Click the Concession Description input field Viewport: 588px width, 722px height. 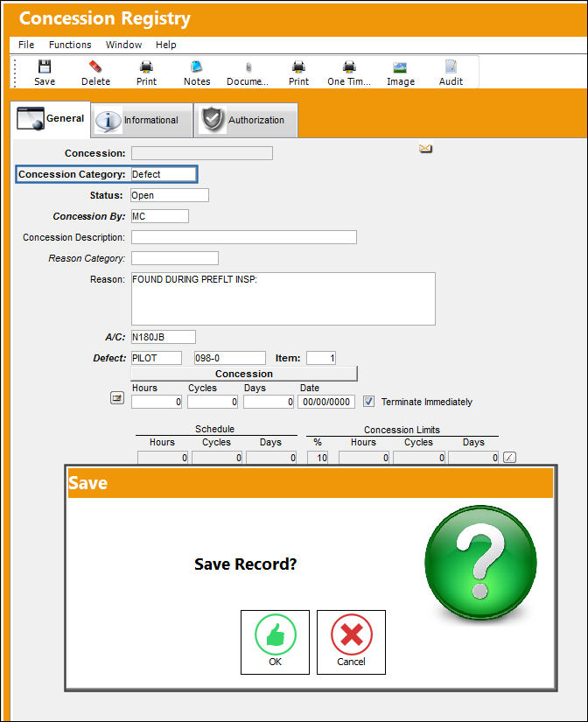pyautogui.click(x=244, y=237)
